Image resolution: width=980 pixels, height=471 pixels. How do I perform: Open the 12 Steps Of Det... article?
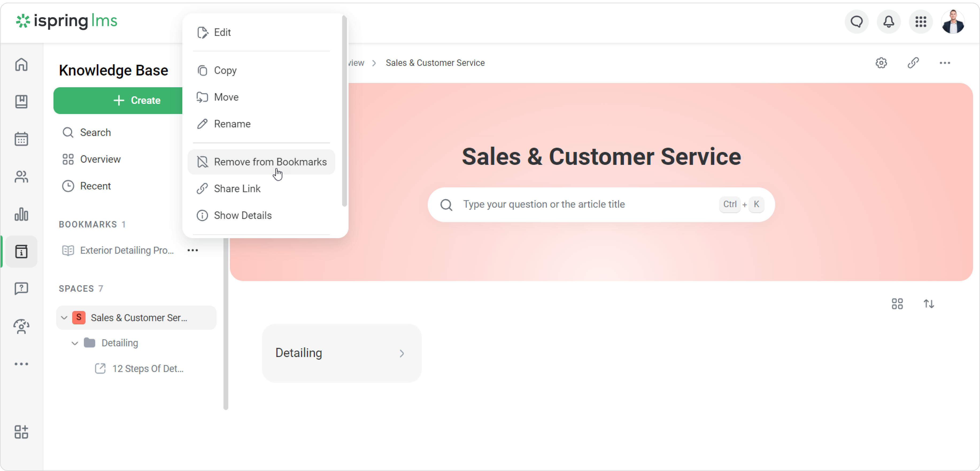click(148, 369)
